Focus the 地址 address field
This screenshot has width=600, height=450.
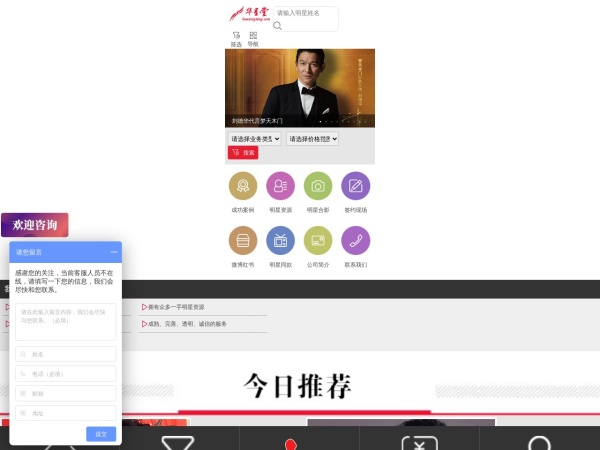click(65, 413)
